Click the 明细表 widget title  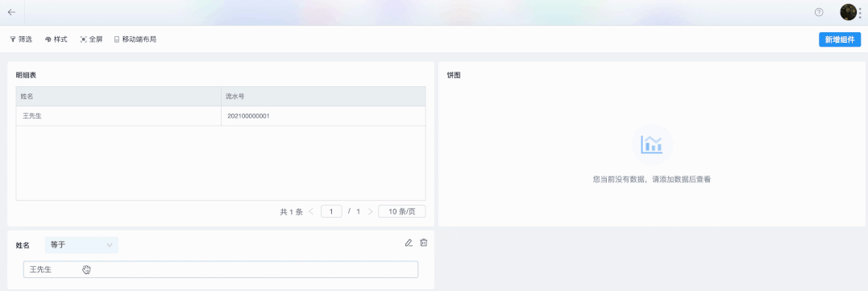pyautogui.click(x=26, y=75)
